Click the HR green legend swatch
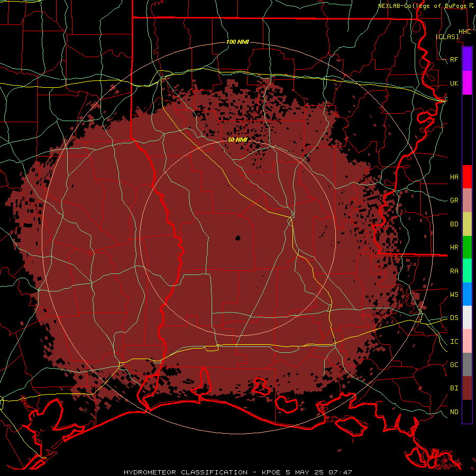The height and width of the screenshot is (476, 476). 467,247
